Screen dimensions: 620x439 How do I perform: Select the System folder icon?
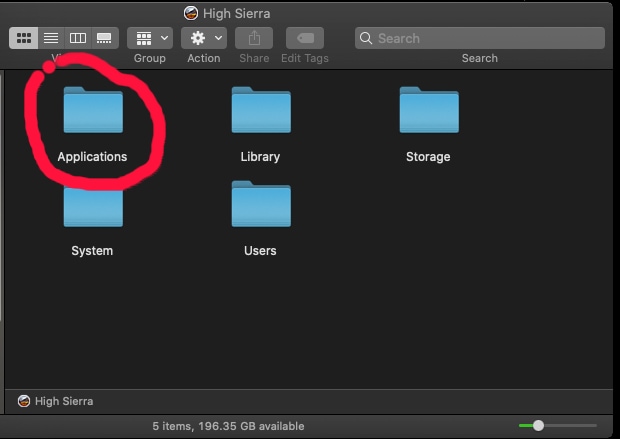point(93,207)
